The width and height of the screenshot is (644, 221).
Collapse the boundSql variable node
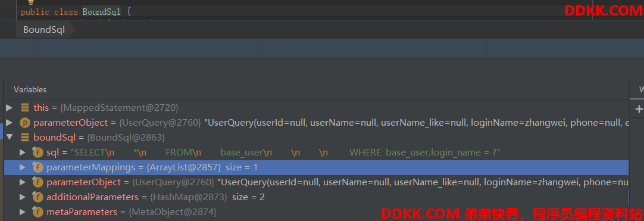point(9,137)
